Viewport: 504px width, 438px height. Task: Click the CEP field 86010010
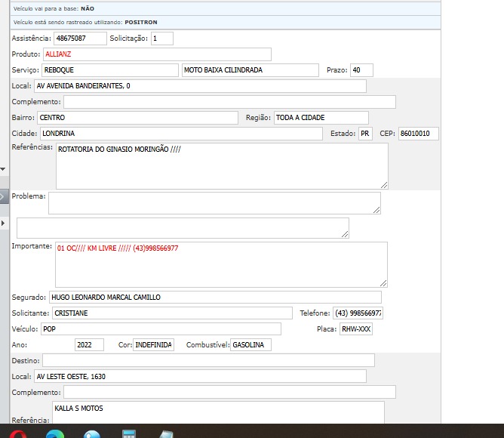[419, 133]
